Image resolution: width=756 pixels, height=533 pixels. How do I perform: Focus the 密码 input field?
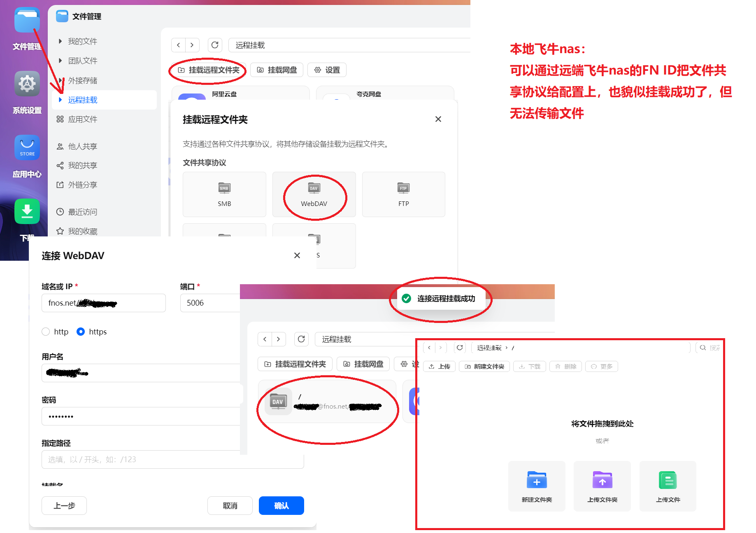click(141, 416)
